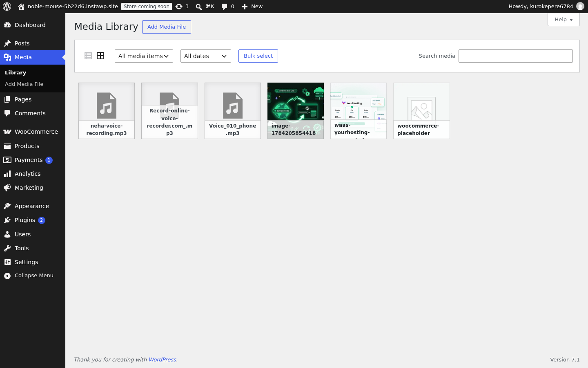This screenshot has width=588, height=368.
Task: Click the Store coming soon badge
Action: coord(147,7)
